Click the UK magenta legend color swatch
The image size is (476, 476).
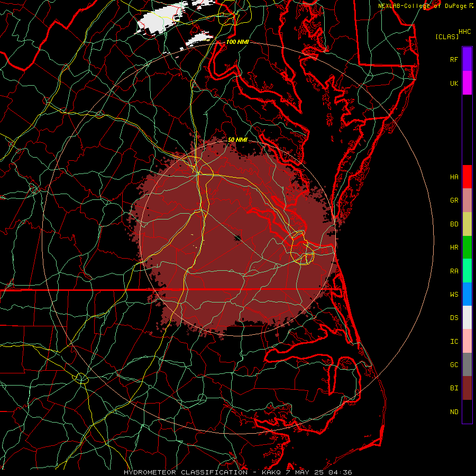467,83
